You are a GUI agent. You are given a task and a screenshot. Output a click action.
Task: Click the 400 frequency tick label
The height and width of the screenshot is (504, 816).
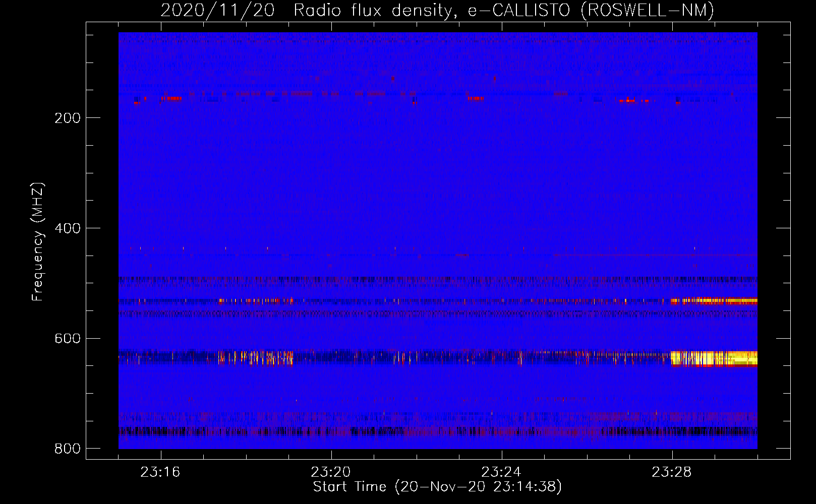(68, 228)
